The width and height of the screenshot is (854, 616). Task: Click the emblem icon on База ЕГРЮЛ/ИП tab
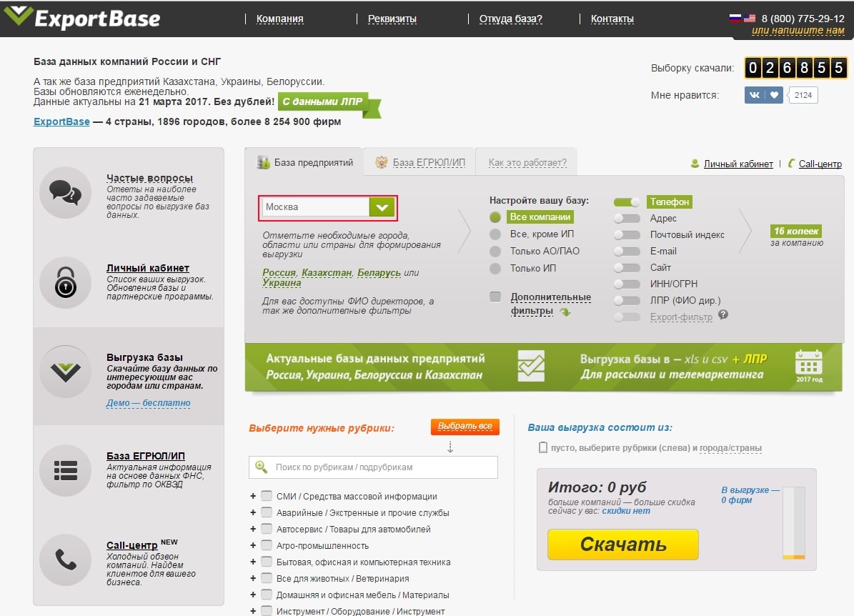(x=381, y=162)
